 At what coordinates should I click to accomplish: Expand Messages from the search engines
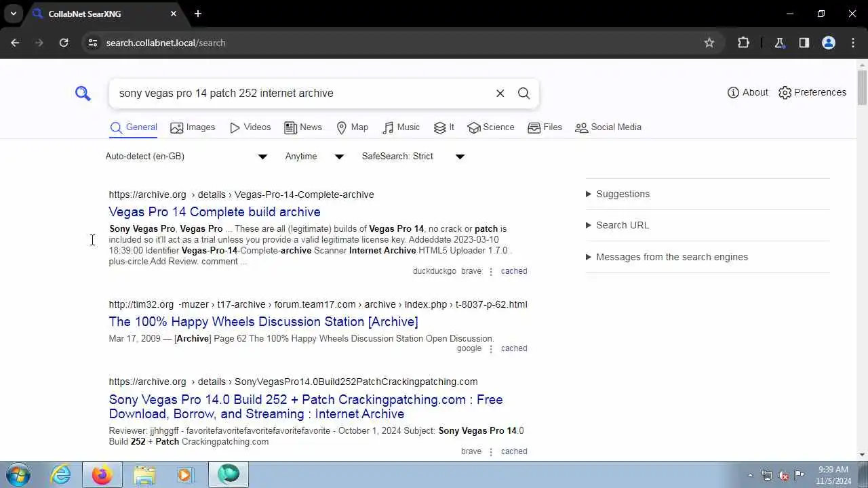tap(667, 257)
